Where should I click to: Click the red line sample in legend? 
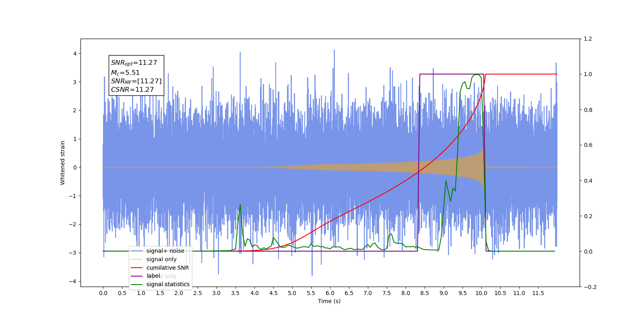(x=137, y=268)
